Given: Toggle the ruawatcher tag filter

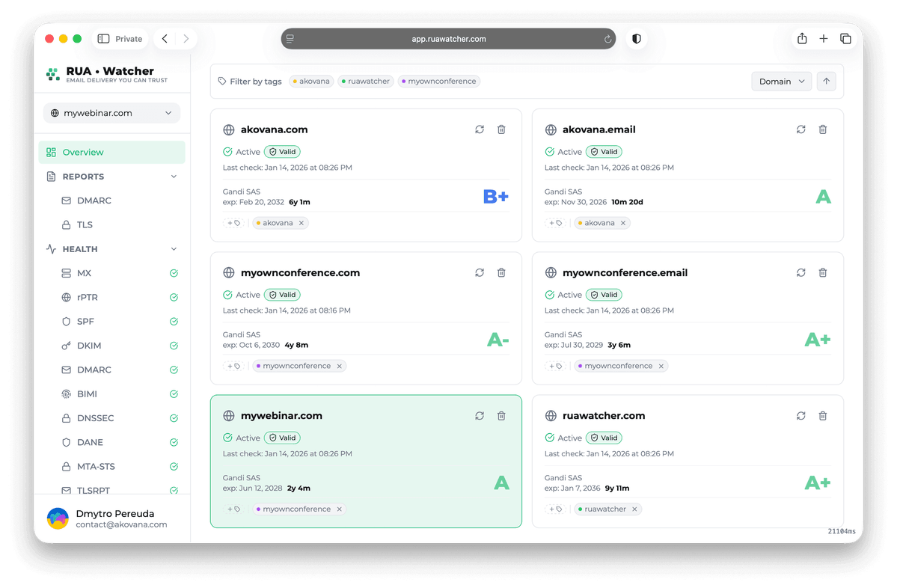Looking at the screenshot, I should [x=365, y=82].
